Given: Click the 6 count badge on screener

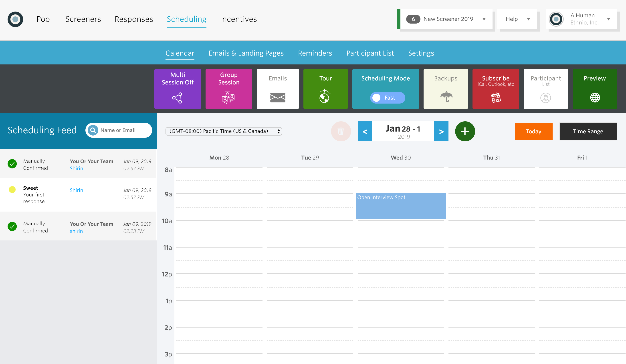Looking at the screenshot, I should [x=413, y=19].
